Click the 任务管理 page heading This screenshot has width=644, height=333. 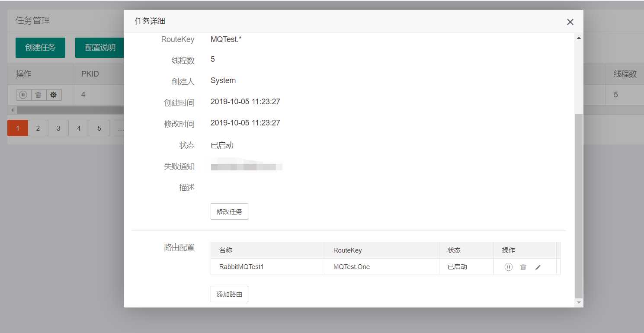point(33,20)
